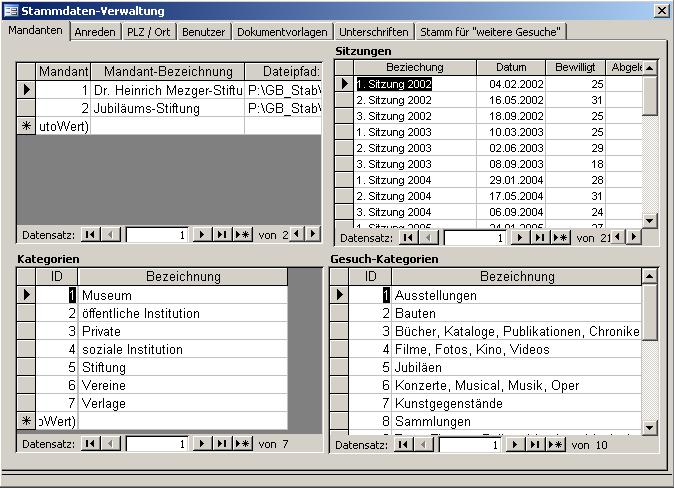Go to next record in Kategorien navigator

click(201, 443)
